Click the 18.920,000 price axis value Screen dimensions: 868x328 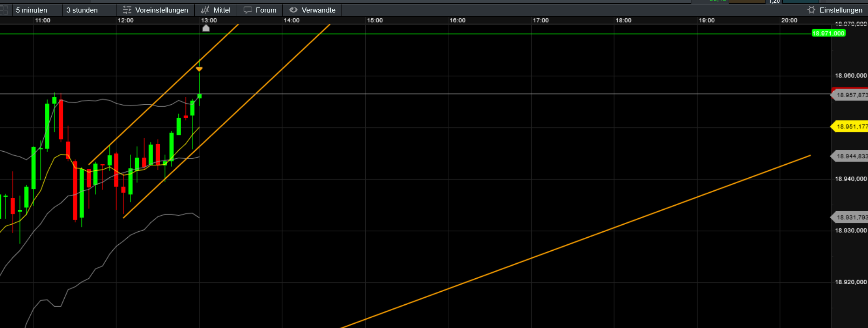[x=851, y=282]
